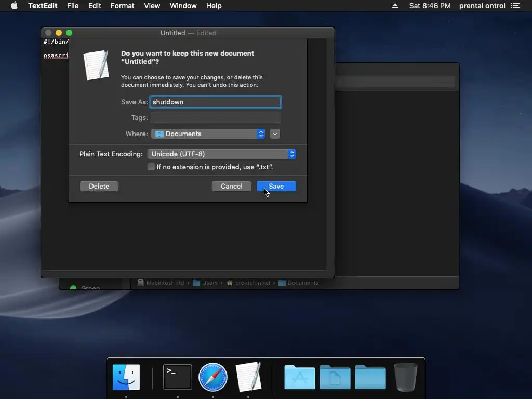
Task: Open the Edit menu
Action: click(95, 6)
